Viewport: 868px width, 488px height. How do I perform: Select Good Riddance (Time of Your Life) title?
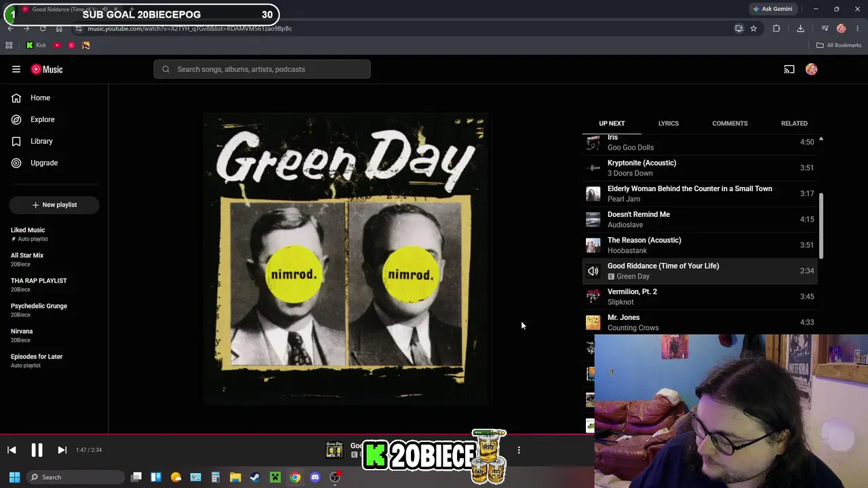[663, 266]
